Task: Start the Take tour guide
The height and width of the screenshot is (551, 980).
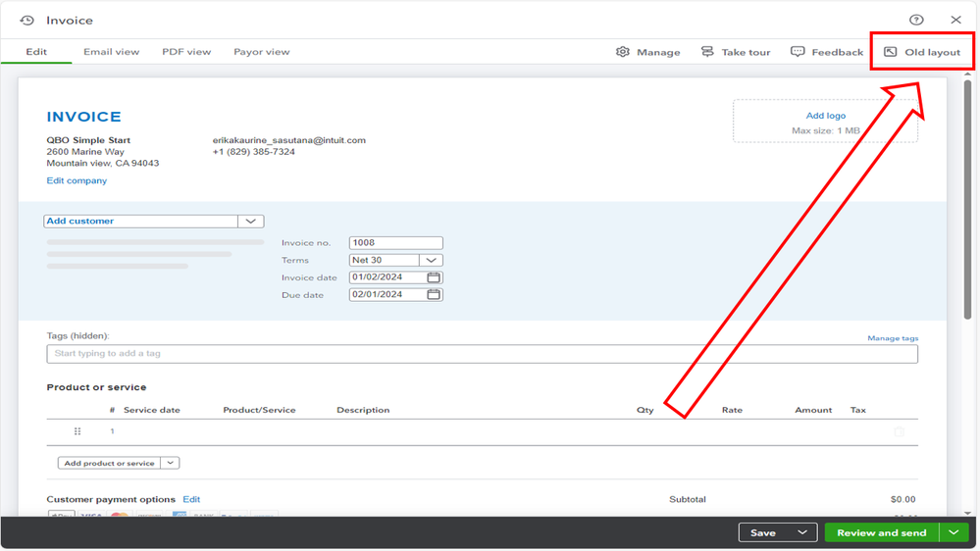Action: (736, 52)
